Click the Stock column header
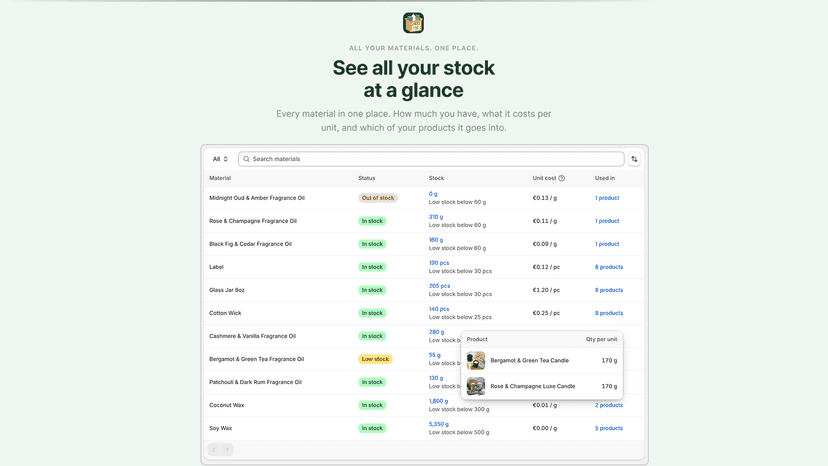The height and width of the screenshot is (466, 828). pos(437,179)
